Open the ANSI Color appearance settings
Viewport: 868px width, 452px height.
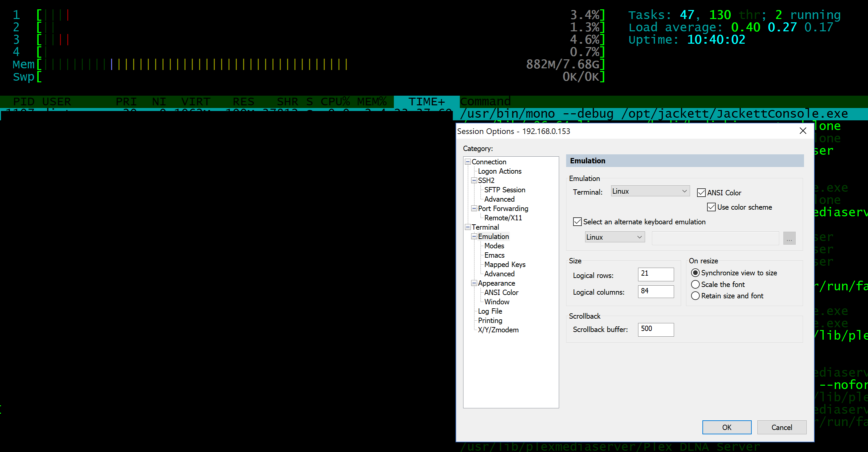[x=501, y=292]
